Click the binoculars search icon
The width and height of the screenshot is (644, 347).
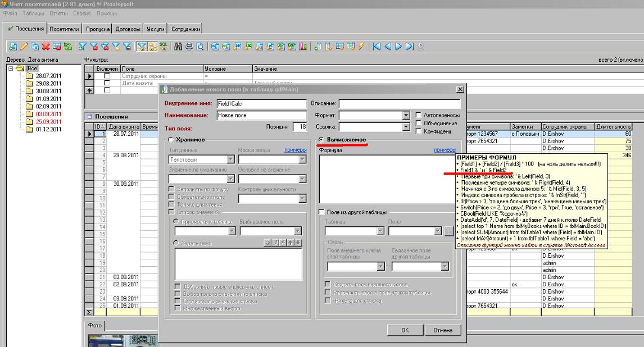pos(178,47)
